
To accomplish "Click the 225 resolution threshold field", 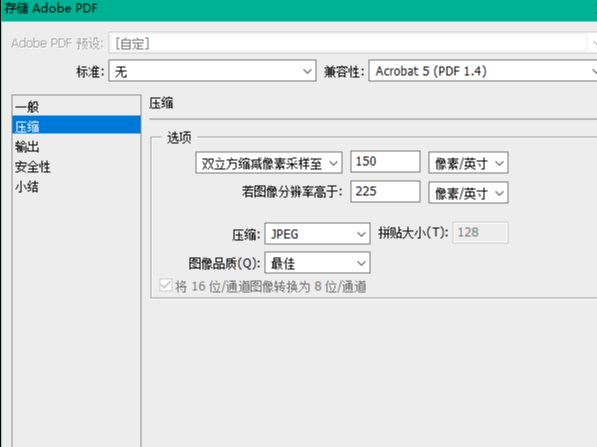I will coord(385,191).
